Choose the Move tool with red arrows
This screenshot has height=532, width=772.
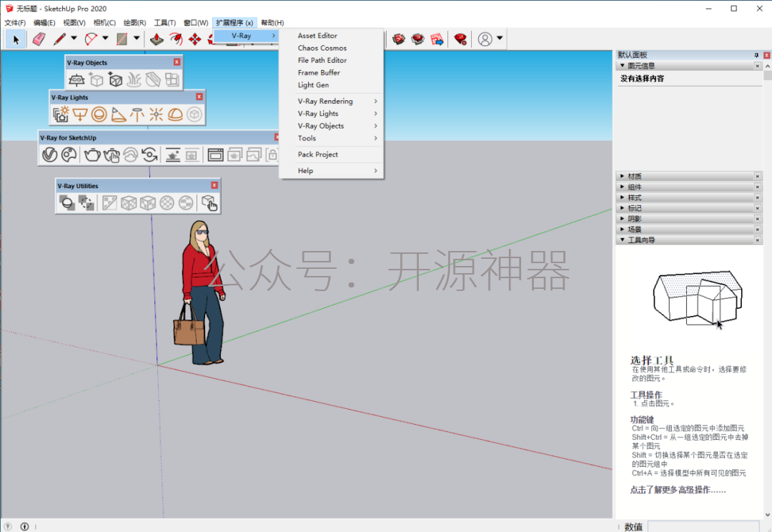pos(195,39)
